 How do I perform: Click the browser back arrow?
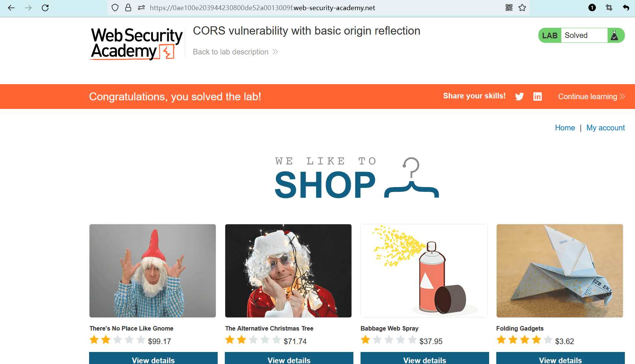click(11, 8)
